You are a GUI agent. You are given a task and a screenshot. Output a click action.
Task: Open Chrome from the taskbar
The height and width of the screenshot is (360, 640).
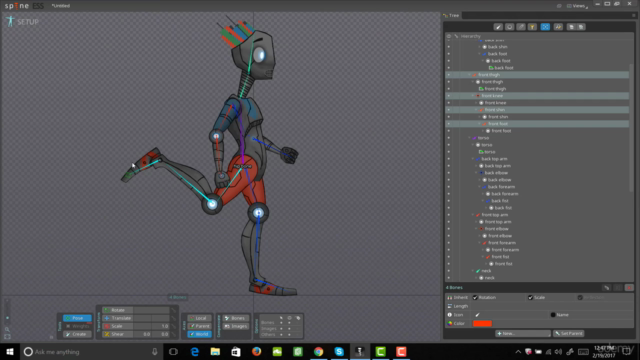[x=318, y=351]
